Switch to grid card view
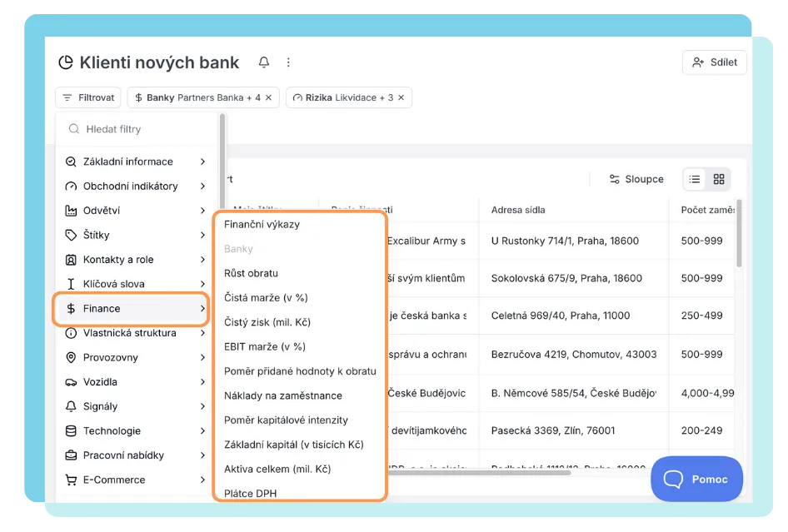 click(x=717, y=178)
